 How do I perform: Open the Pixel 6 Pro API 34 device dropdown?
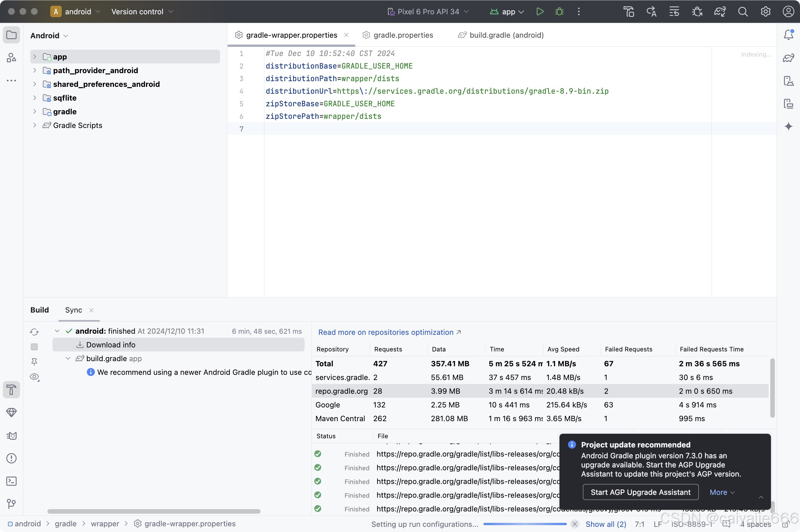(x=428, y=11)
